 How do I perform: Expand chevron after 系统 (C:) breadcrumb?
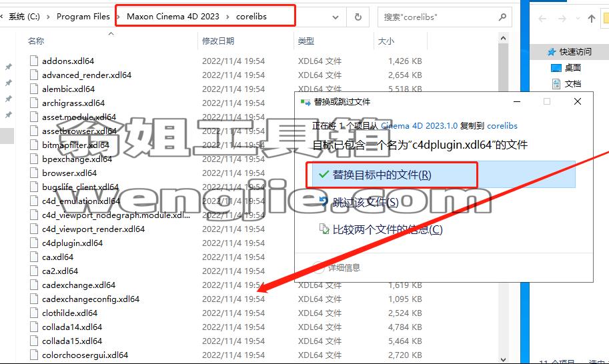tap(48, 17)
